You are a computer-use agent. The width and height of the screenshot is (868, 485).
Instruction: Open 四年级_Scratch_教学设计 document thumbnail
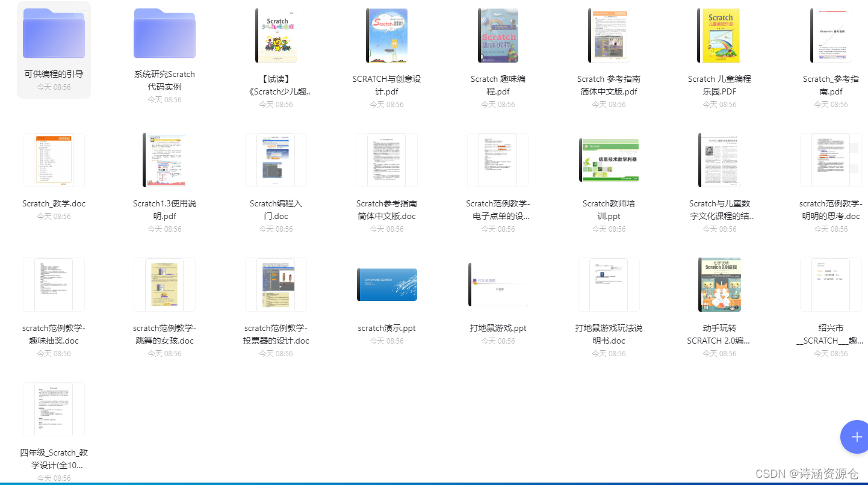[54, 409]
